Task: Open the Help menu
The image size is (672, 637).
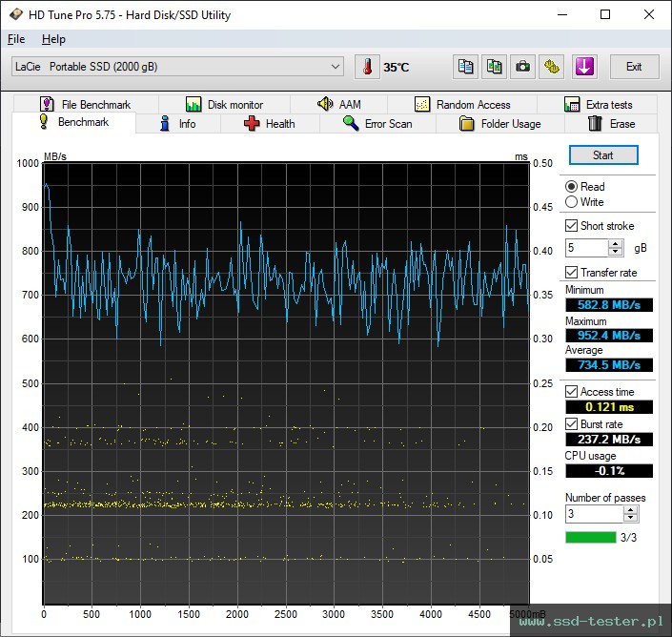Action: pyautogui.click(x=53, y=39)
